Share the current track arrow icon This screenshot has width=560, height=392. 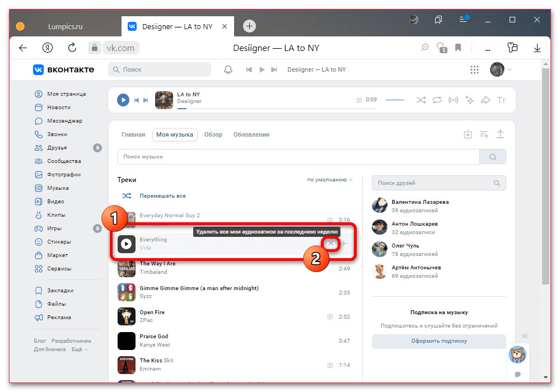(486, 100)
